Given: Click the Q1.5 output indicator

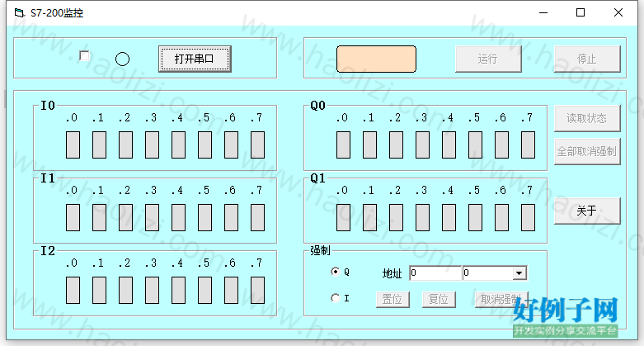Looking at the screenshot, I should click(x=475, y=217).
